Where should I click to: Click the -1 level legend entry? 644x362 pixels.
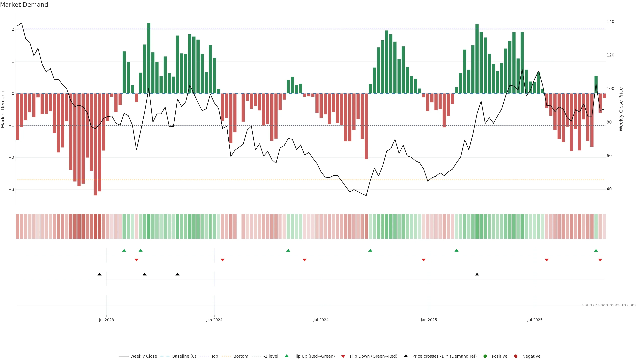pyautogui.click(x=271, y=356)
